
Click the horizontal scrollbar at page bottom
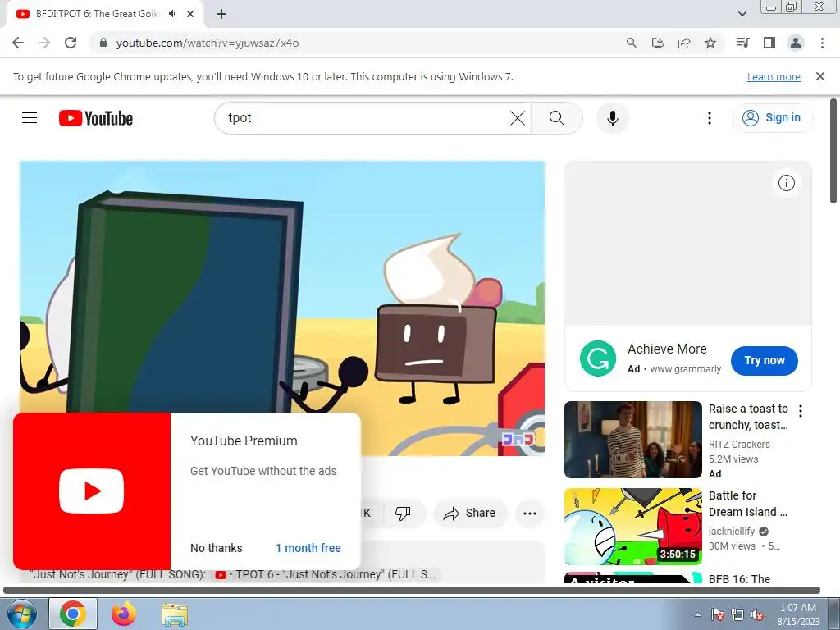pyautogui.click(x=412, y=591)
